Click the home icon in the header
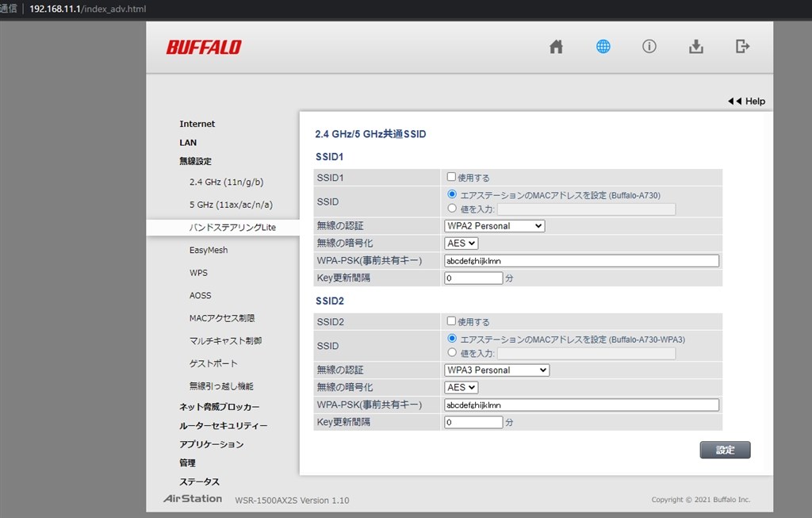The width and height of the screenshot is (812, 518). pos(556,47)
